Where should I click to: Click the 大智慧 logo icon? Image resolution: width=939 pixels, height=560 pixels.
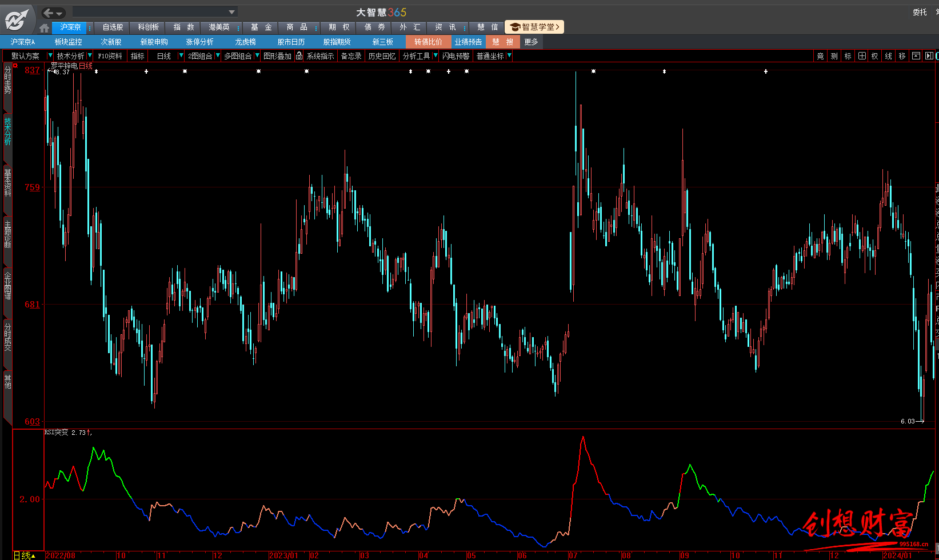point(16,20)
